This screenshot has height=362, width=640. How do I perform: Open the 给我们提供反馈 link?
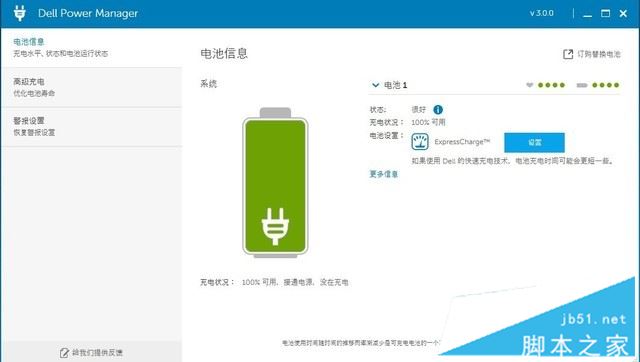(97, 353)
